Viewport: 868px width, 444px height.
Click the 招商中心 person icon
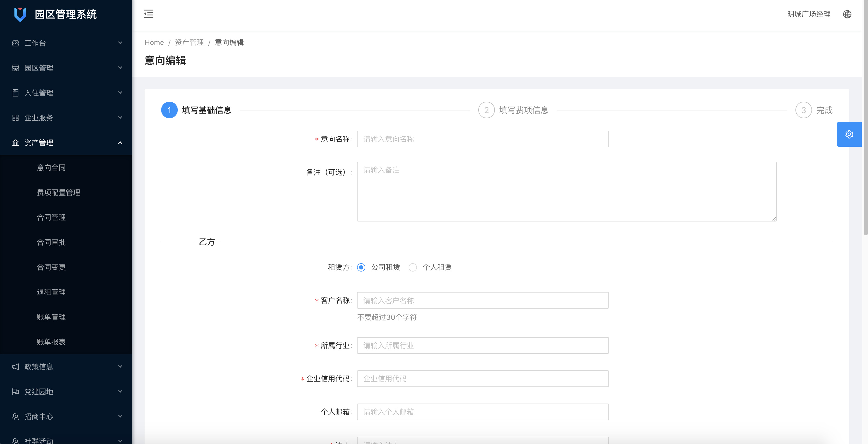pyautogui.click(x=16, y=416)
